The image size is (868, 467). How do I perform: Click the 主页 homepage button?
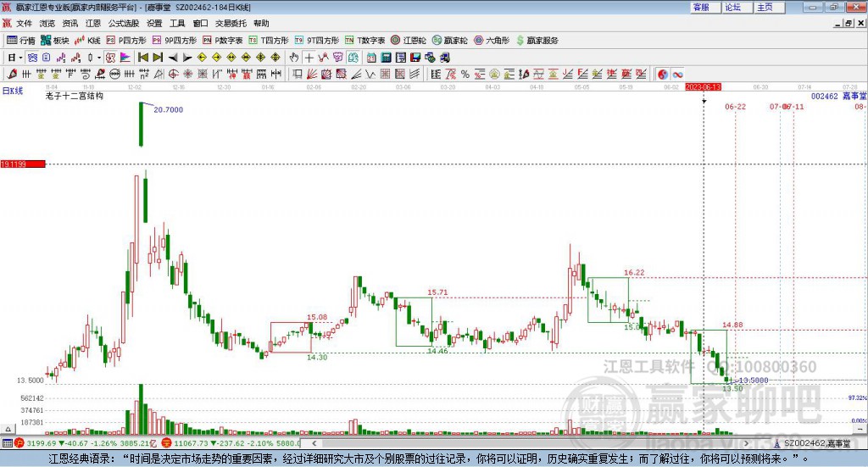click(769, 7)
